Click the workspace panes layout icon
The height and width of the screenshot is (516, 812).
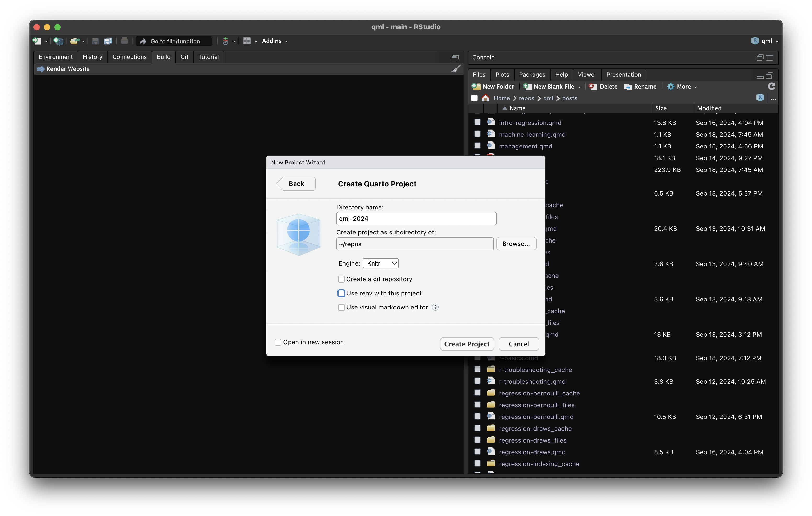[247, 41]
